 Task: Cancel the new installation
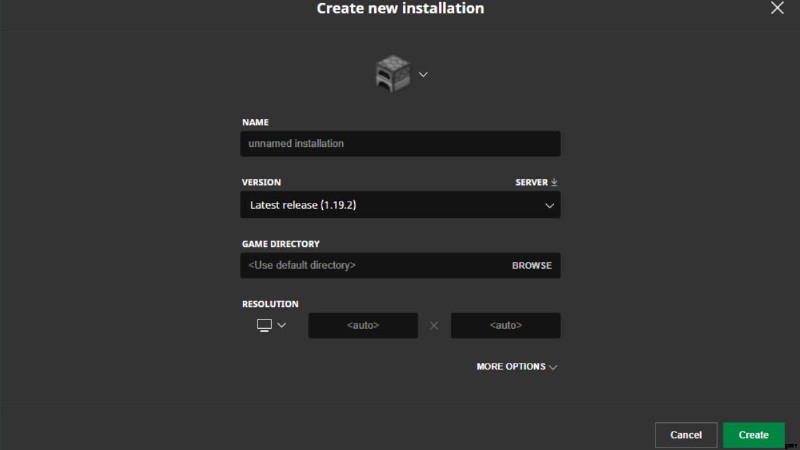(686, 435)
